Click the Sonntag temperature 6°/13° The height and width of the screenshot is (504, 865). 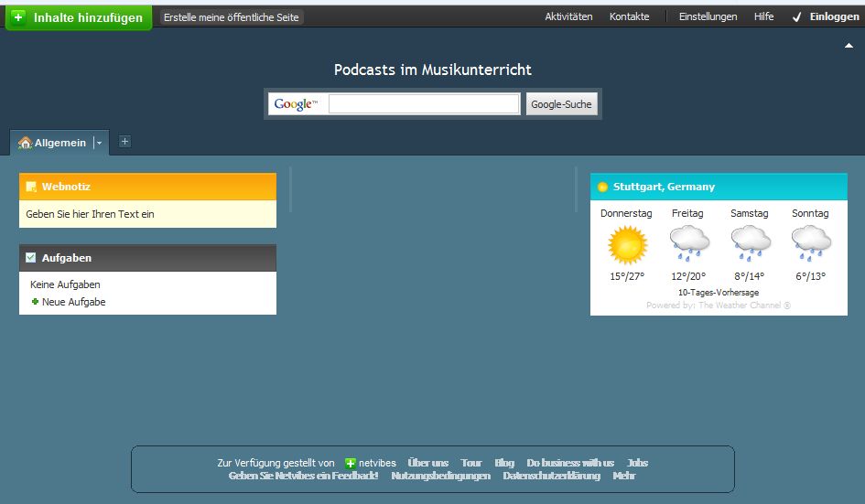click(x=810, y=276)
